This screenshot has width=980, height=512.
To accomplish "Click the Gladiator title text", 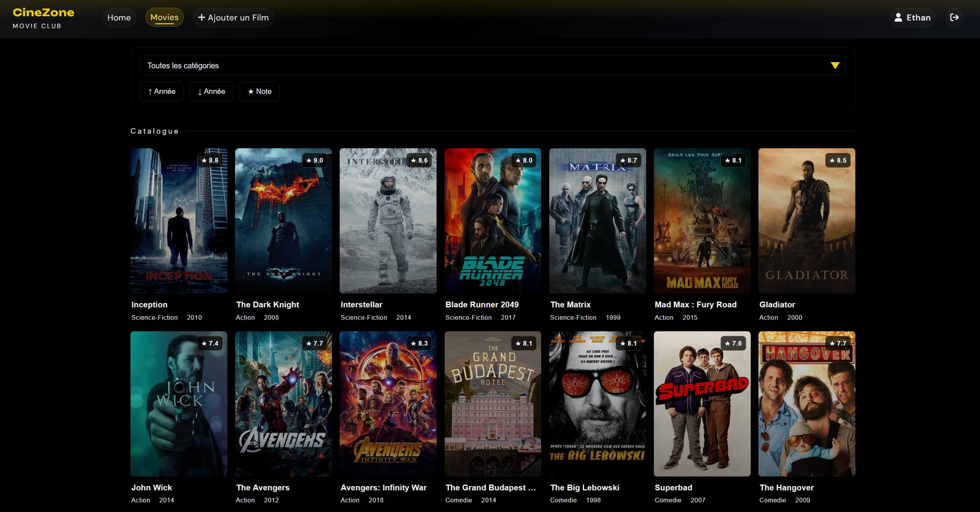I will pyautogui.click(x=777, y=305).
